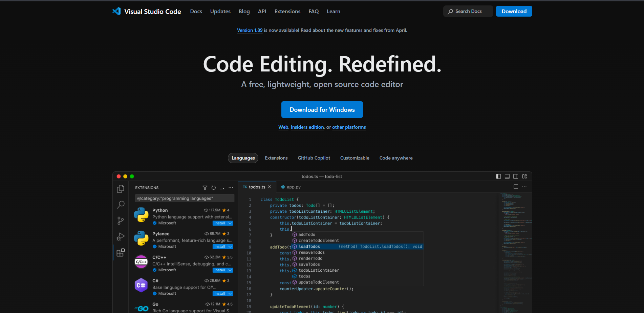Click the Search Docs input field
This screenshot has height=313, width=644.
click(468, 12)
